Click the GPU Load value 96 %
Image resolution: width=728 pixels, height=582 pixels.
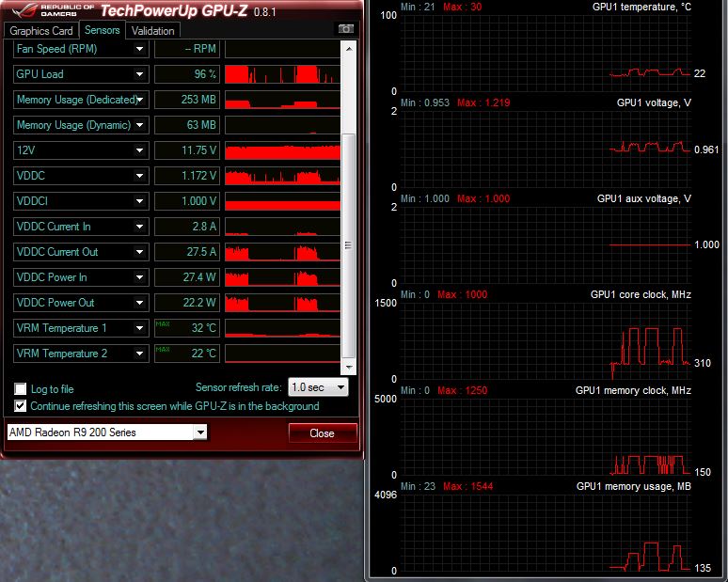(x=187, y=74)
